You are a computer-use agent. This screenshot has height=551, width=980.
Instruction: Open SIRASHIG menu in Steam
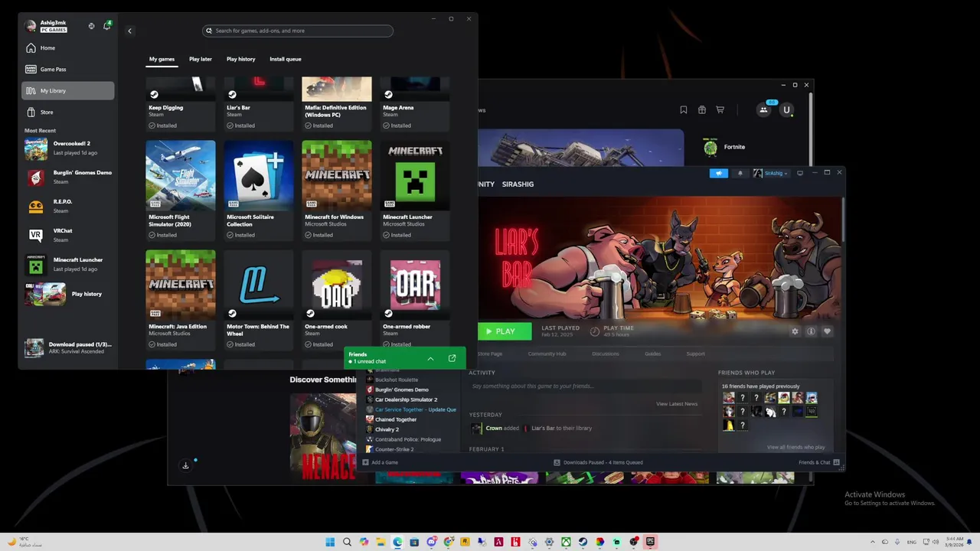pyautogui.click(x=518, y=184)
